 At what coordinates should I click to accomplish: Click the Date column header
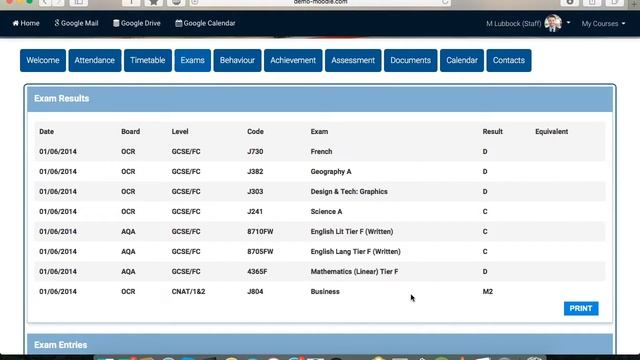47,131
